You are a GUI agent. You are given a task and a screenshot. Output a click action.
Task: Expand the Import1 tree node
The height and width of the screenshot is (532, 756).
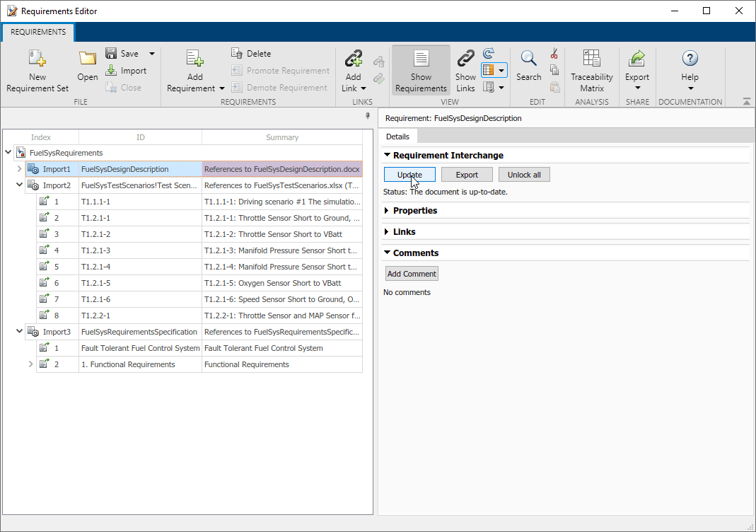(20, 169)
